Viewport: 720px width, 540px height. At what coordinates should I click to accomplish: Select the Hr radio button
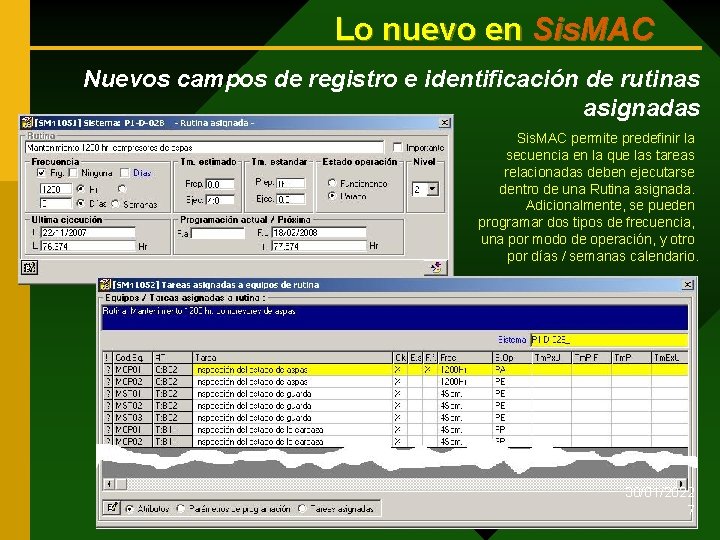(81, 189)
